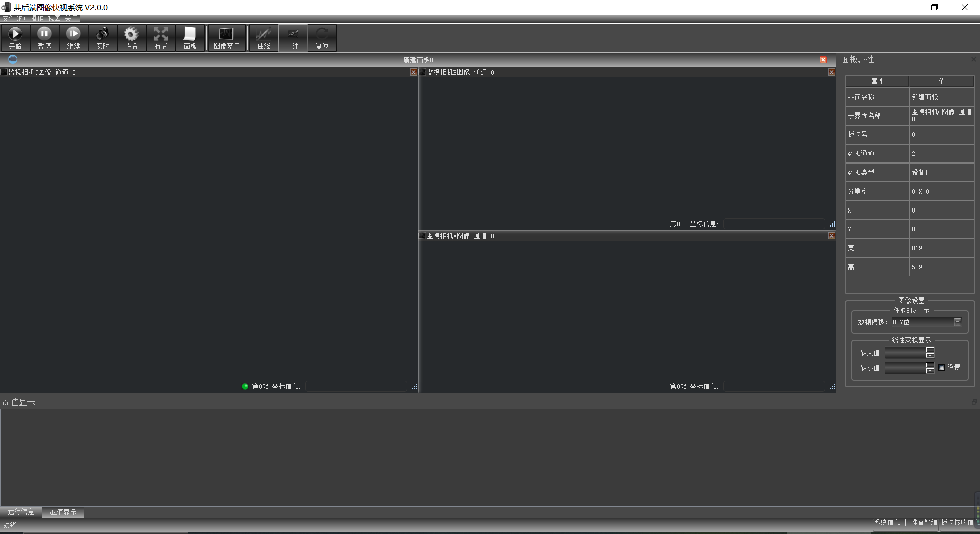Click the green status indicator in camera C window
The image size is (980, 534).
pos(245,386)
